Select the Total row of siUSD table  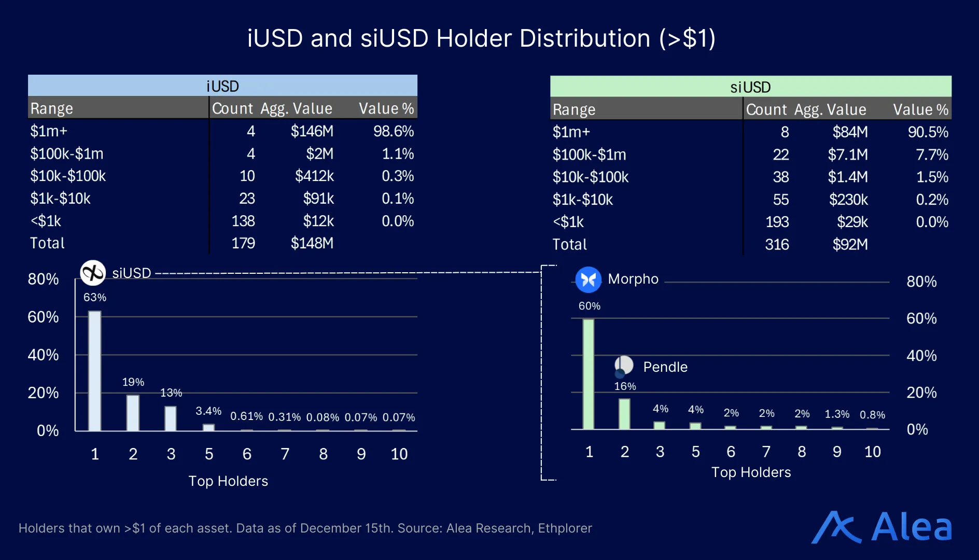569,244
